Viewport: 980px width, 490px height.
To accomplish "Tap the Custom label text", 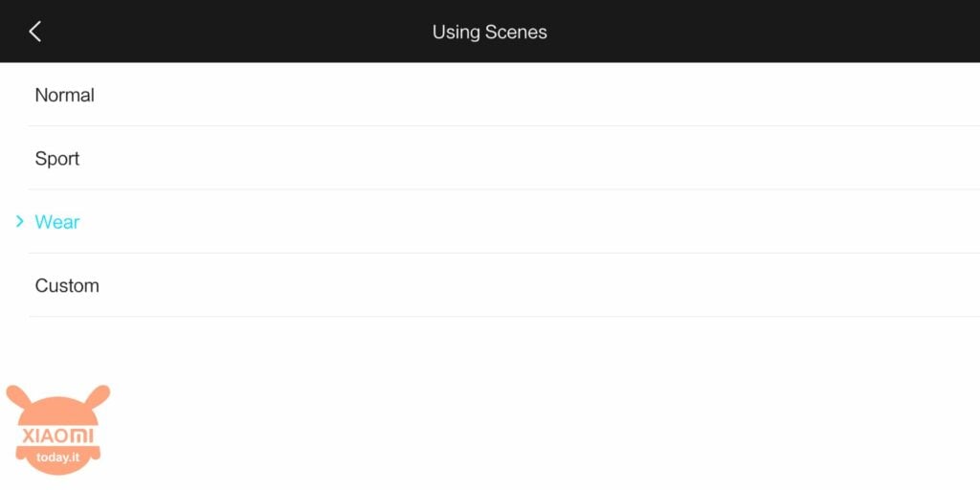I will pos(67,285).
